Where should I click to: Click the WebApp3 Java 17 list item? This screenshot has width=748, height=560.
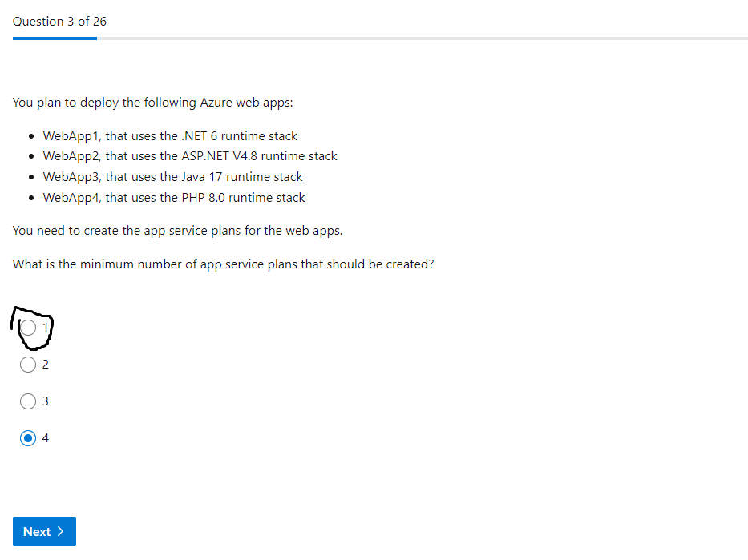(172, 177)
